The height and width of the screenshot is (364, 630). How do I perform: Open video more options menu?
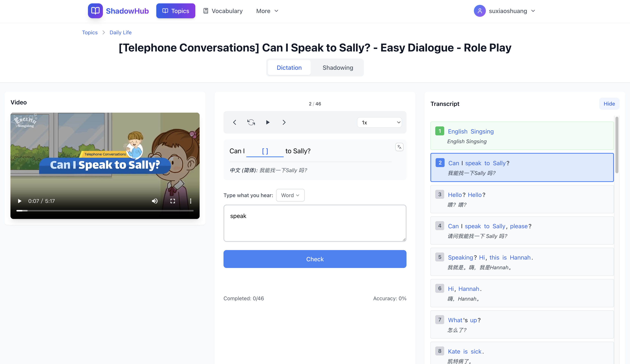coord(190,201)
